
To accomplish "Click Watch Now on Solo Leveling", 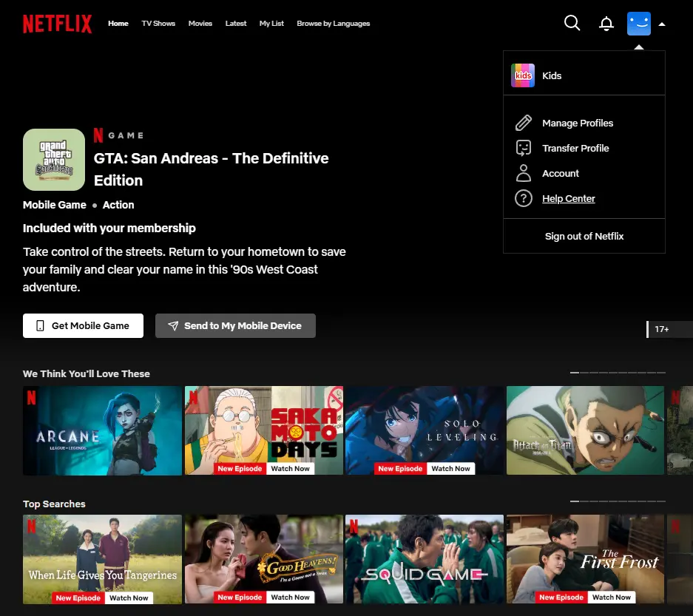I will coord(451,468).
